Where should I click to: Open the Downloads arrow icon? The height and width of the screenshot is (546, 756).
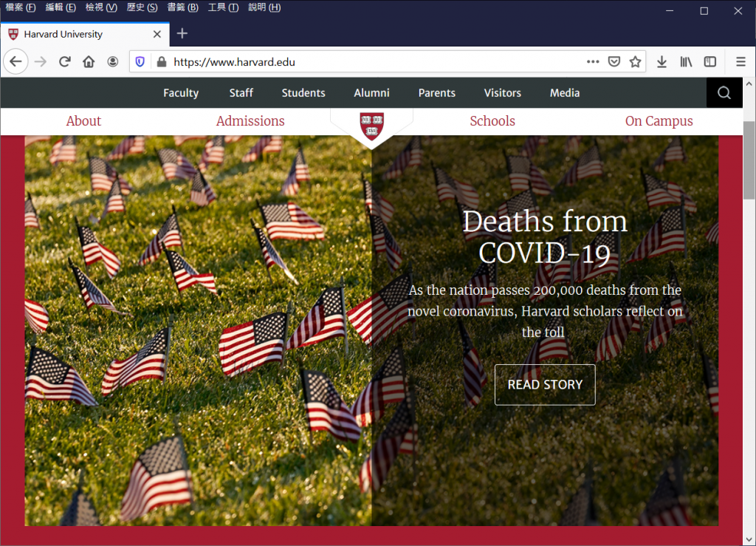662,62
